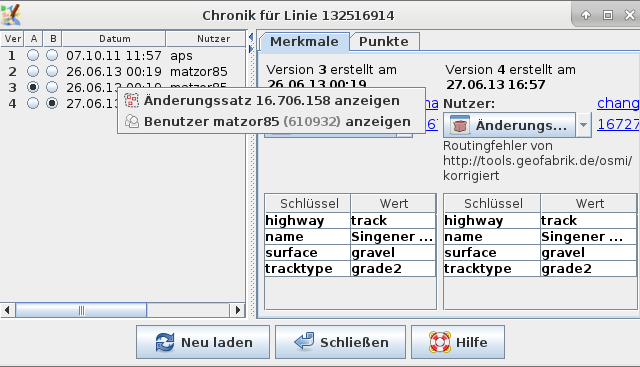
Task: Select version 4 radio in column B
Action: click(52, 103)
